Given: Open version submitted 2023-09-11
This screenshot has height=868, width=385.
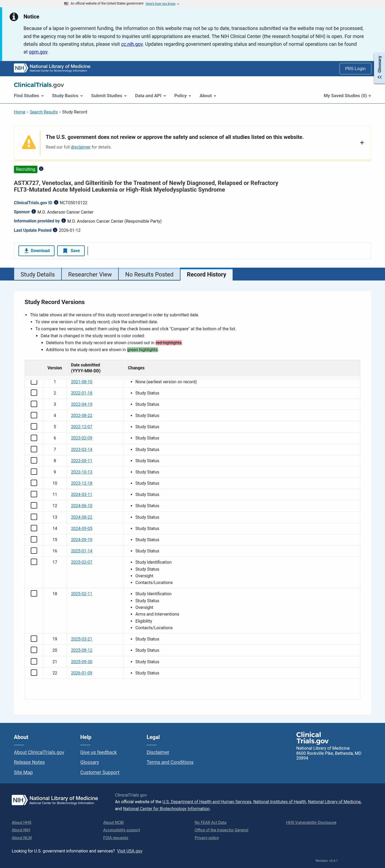Looking at the screenshot, I should click(x=82, y=461).
